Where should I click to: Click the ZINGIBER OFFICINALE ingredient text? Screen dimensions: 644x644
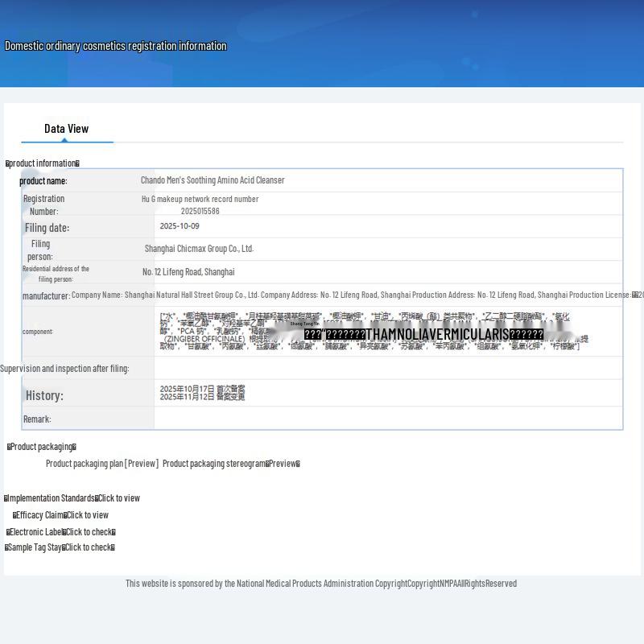pyautogui.click(x=204, y=339)
